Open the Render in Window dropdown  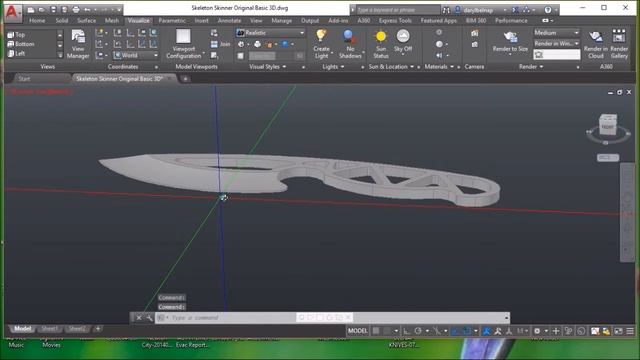click(556, 43)
